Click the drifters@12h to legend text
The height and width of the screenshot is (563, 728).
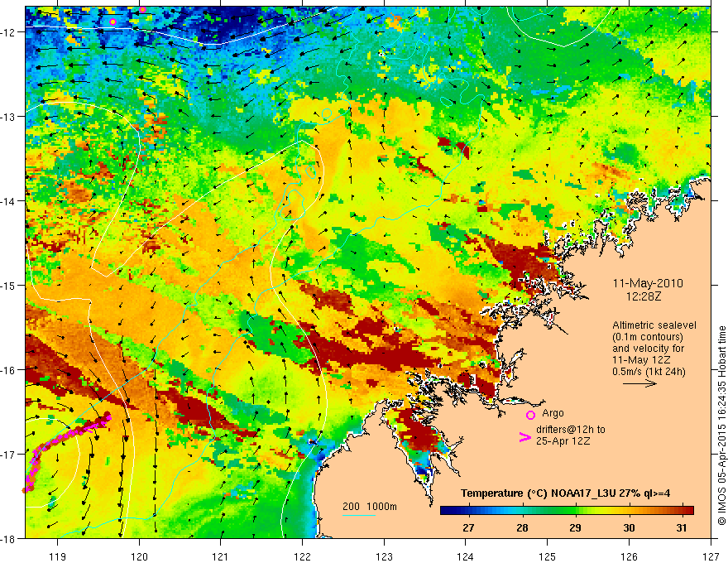[571, 430]
